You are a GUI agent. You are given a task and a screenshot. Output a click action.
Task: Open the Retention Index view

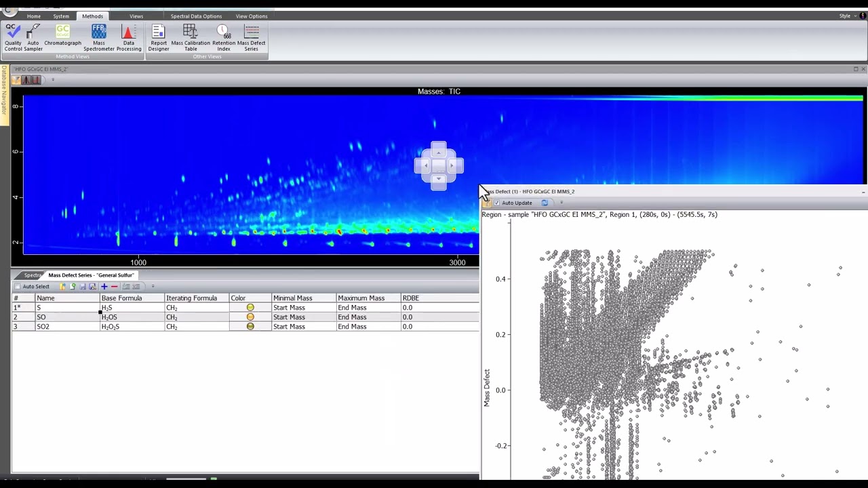[224, 38]
